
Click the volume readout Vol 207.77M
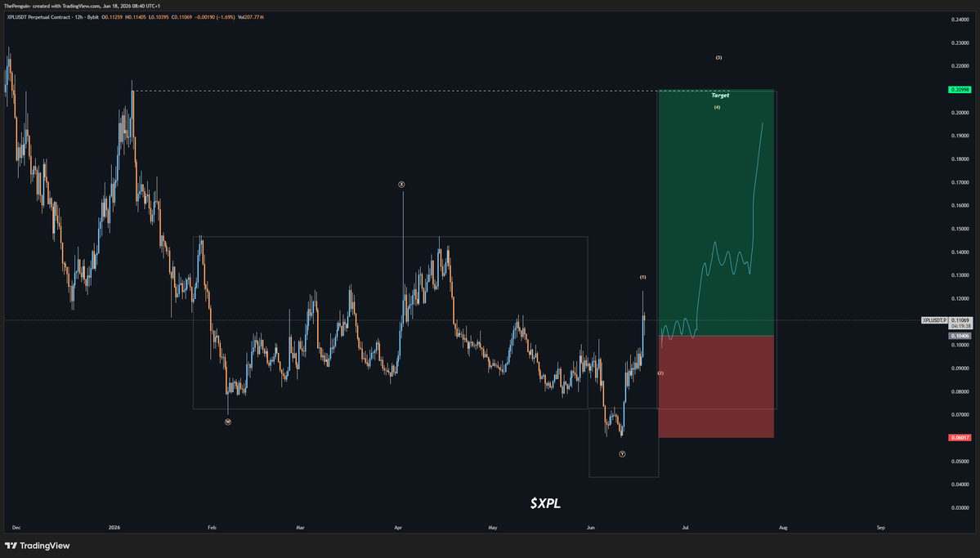pyautogui.click(x=251, y=17)
